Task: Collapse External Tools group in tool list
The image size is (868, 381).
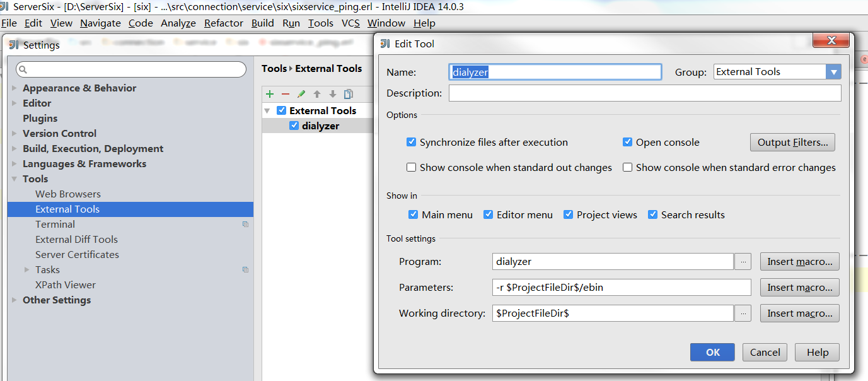Action: (x=267, y=110)
